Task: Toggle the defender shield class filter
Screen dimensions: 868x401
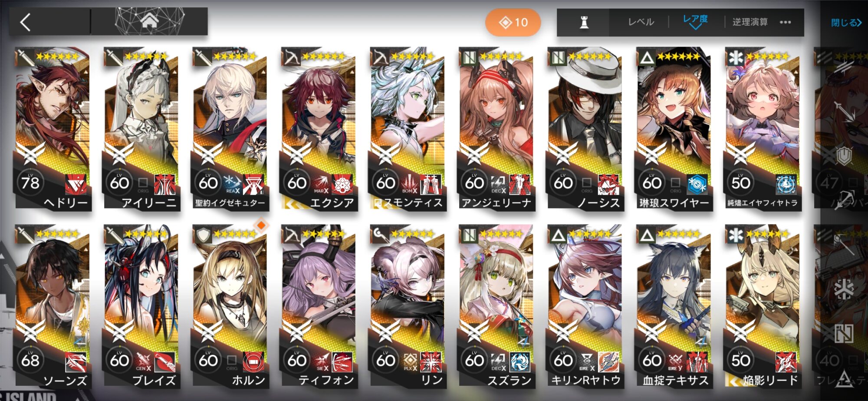Action: [x=844, y=157]
